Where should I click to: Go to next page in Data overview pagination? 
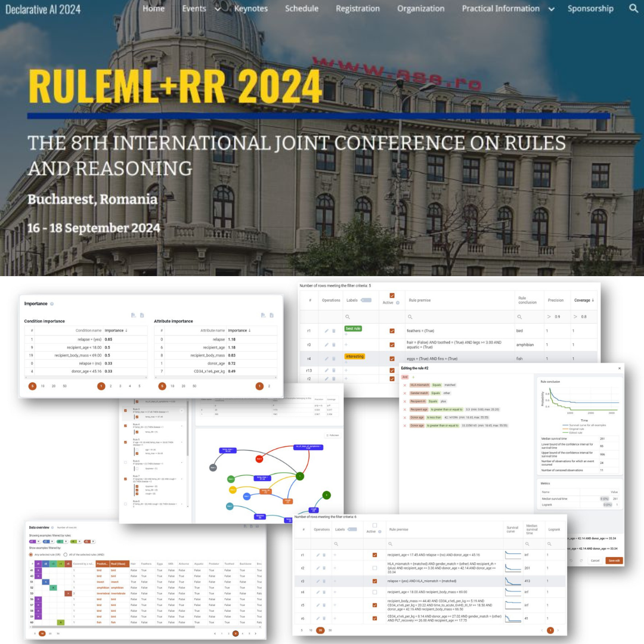(255, 634)
